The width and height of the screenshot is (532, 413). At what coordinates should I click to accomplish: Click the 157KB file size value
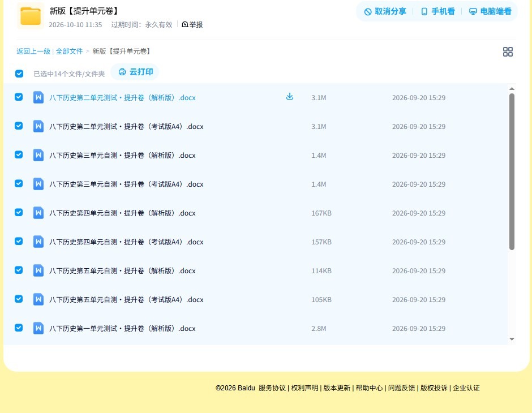(321, 242)
